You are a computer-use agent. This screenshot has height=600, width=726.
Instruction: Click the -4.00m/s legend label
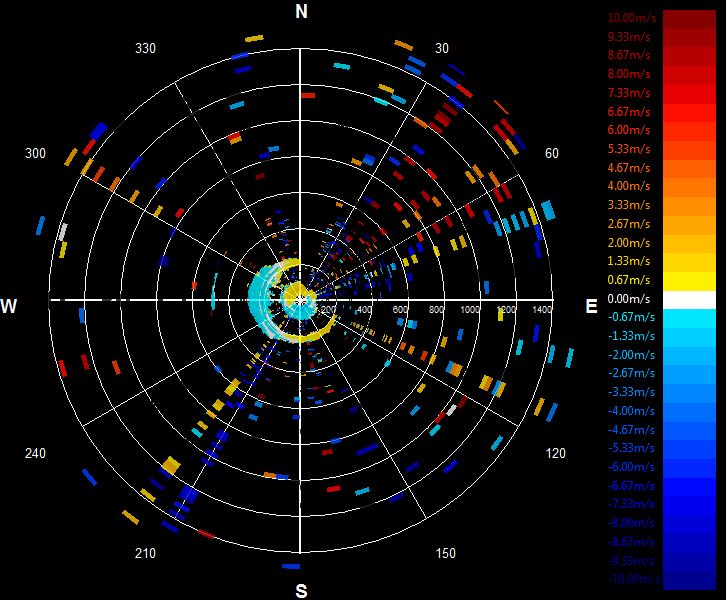[x=631, y=411]
